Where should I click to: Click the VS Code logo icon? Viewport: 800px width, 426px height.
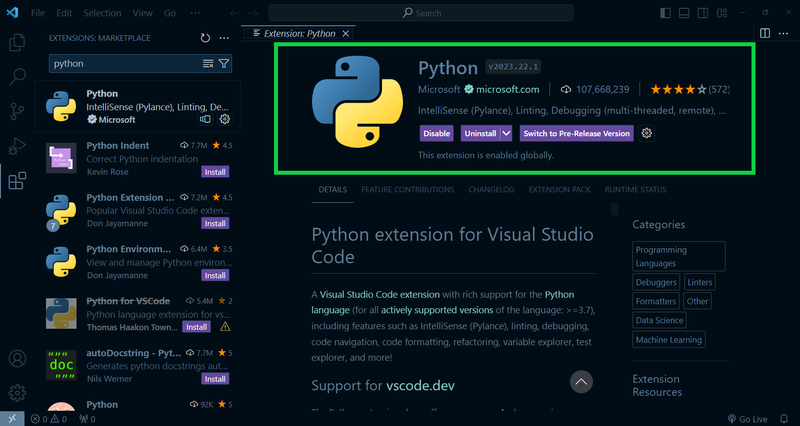tap(12, 13)
